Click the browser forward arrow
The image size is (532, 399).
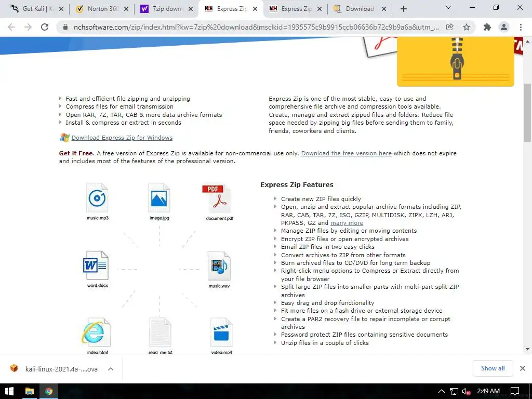(28, 27)
